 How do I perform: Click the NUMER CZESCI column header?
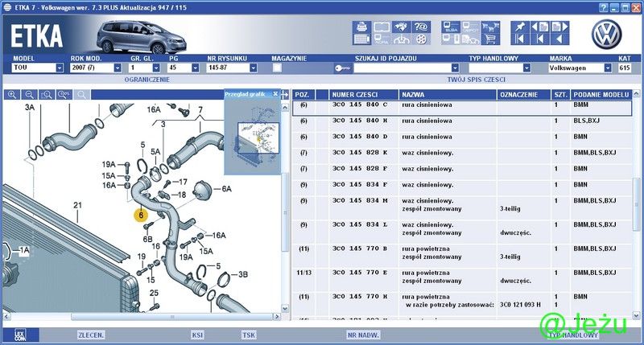(364, 95)
